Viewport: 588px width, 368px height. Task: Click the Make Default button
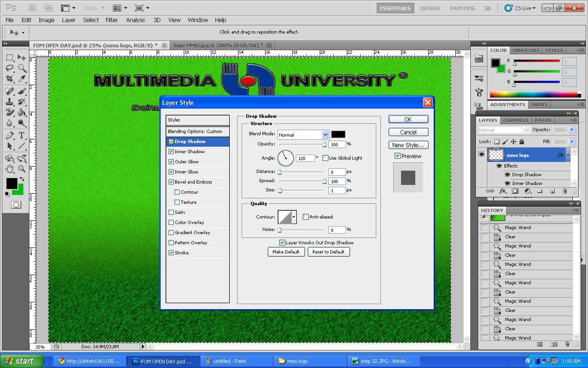click(x=286, y=252)
